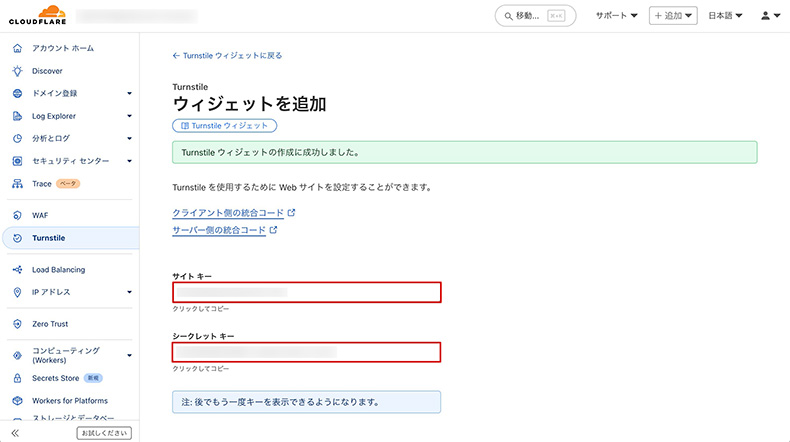Click the 分析とログ clock icon

[17, 138]
